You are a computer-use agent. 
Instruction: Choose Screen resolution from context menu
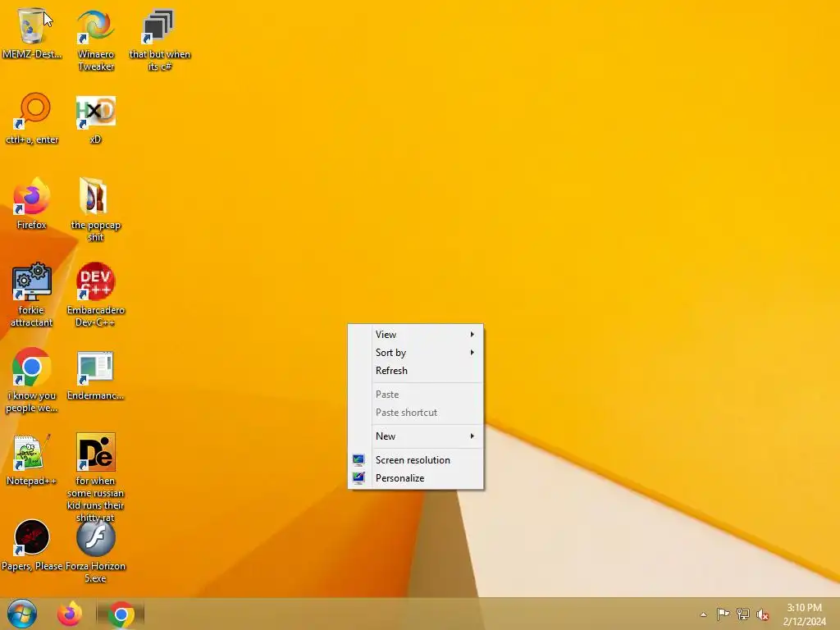[x=416, y=459]
